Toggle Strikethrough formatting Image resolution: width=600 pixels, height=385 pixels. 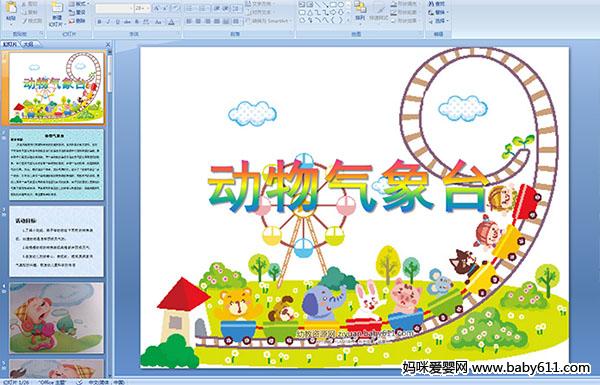click(127, 22)
